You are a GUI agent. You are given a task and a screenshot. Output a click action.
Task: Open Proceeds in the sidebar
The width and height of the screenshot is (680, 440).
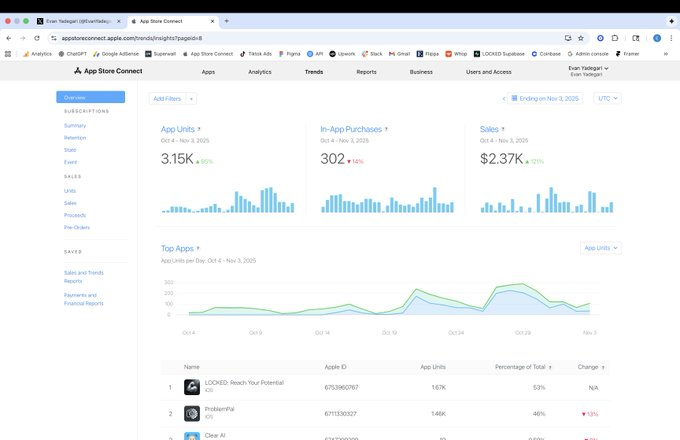[75, 215]
